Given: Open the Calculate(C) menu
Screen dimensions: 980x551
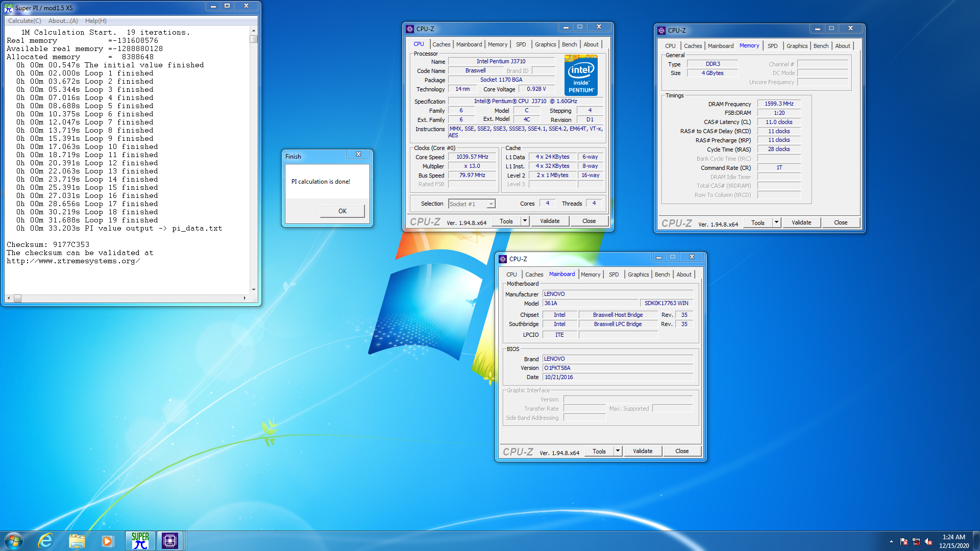Looking at the screenshot, I should (24, 21).
